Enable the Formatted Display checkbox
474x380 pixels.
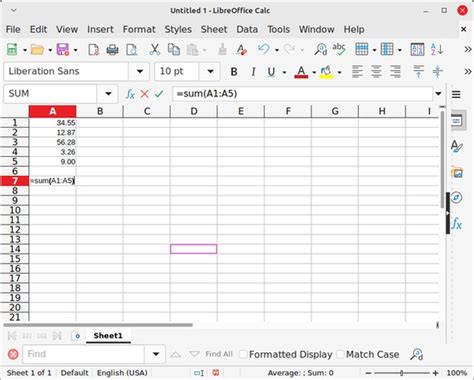click(244, 354)
